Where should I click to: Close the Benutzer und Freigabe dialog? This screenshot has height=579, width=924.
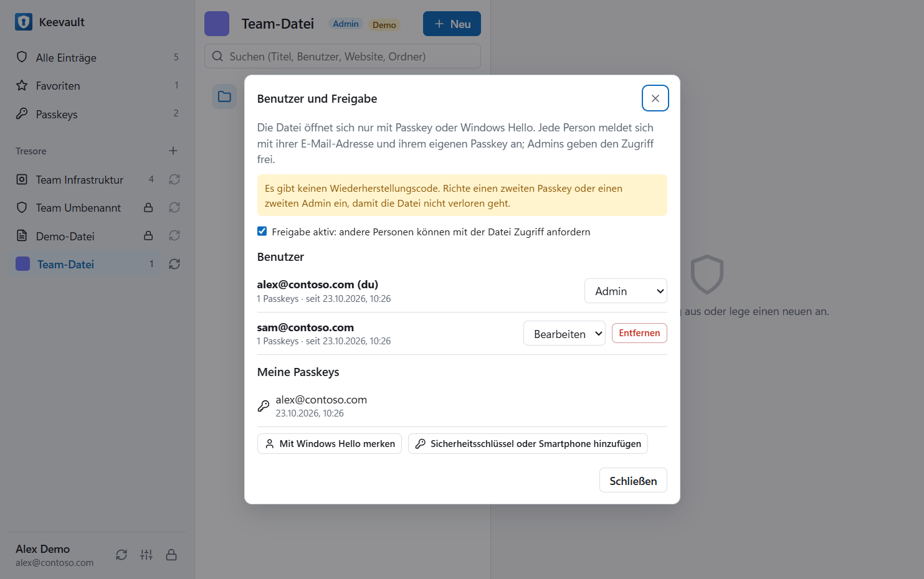[x=655, y=98]
